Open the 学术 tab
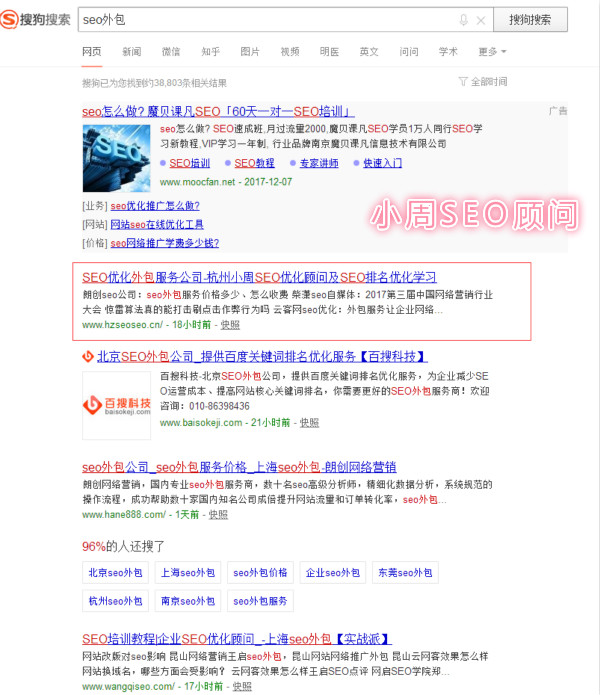600x695 pixels. [x=448, y=51]
